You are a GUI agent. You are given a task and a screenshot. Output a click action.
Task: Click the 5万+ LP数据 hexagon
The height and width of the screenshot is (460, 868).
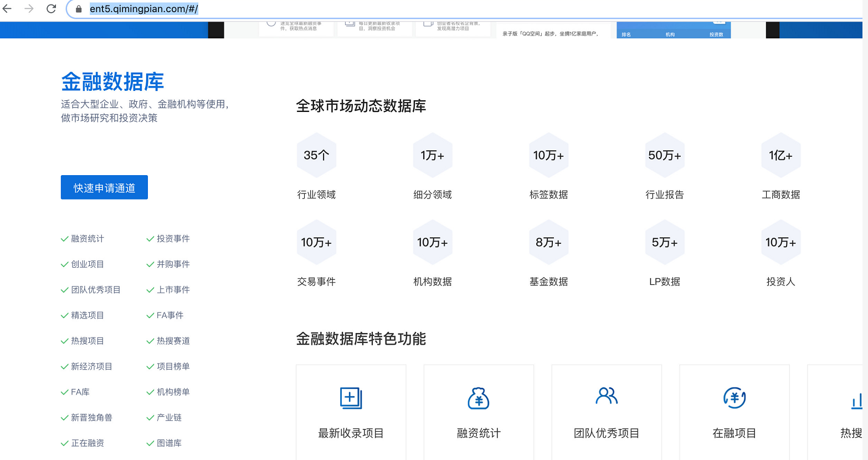[664, 242]
